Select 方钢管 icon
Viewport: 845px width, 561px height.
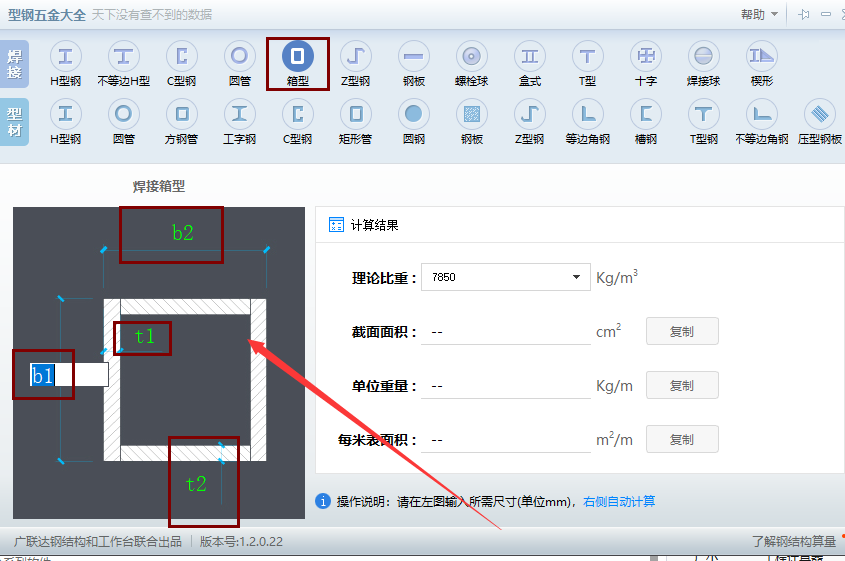tap(182, 114)
